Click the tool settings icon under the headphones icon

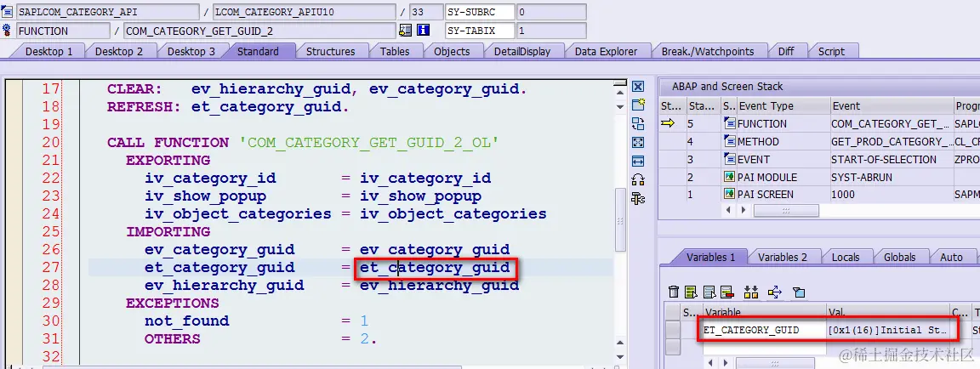pyautogui.click(x=638, y=199)
